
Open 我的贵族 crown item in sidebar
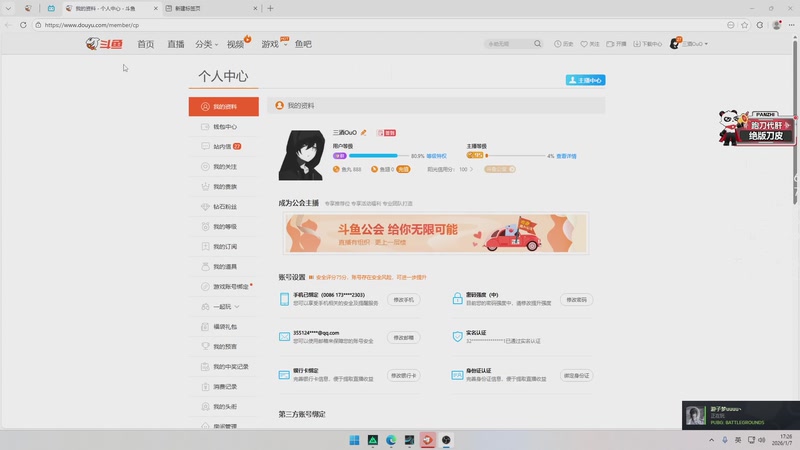223,187
